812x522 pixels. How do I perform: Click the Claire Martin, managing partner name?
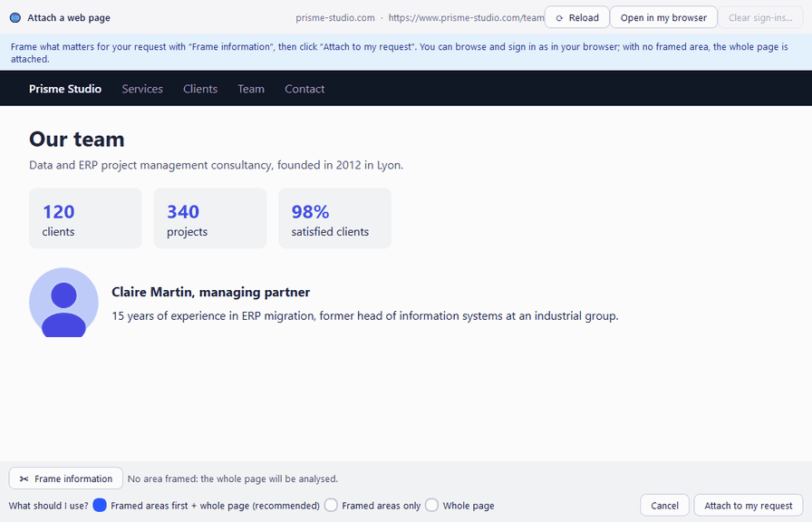pyautogui.click(x=211, y=292)
